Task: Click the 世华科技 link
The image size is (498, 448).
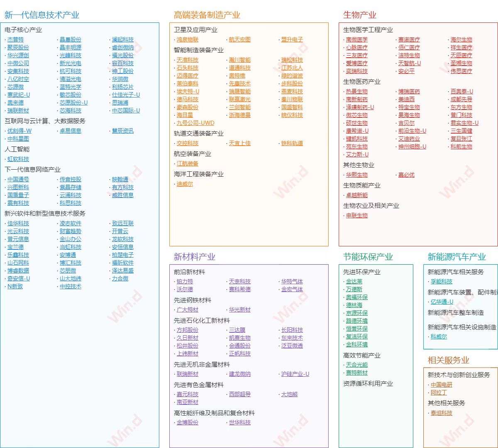Action: [x=240, y=423]
